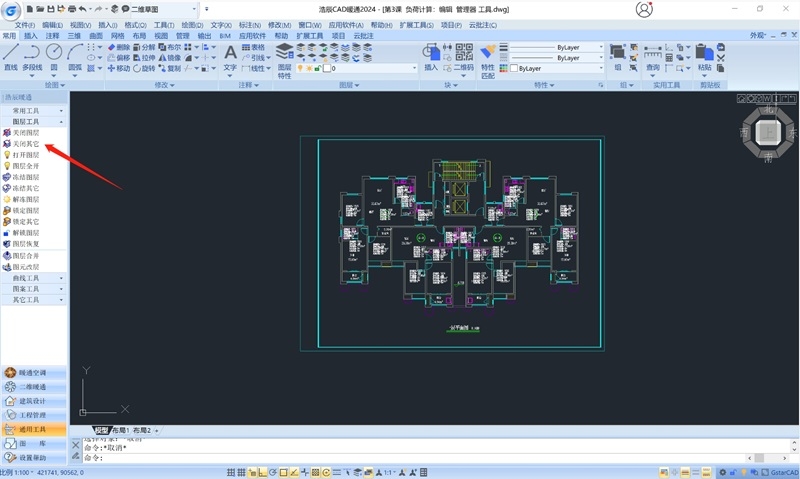
Task: Click the 特性匹配 match properties brush
Action: (488, 56)
